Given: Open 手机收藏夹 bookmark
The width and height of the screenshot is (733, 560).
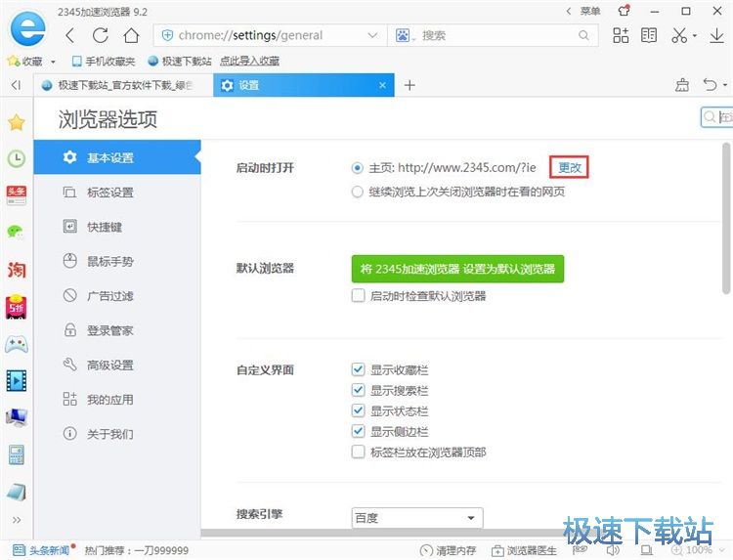Looking at the screenshot, I should pyautogui.click(x=104, y=62).
